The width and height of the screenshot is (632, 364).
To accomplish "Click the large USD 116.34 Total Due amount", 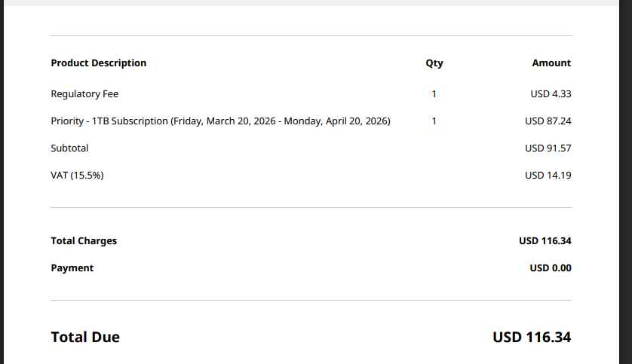I will pyautogui.click(x=532, y=337).
